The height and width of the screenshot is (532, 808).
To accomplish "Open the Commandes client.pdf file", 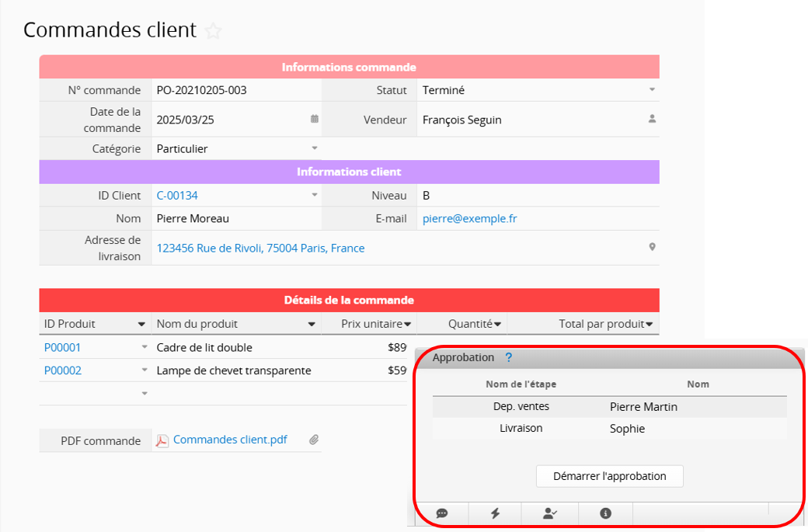I will click(230, 440).
